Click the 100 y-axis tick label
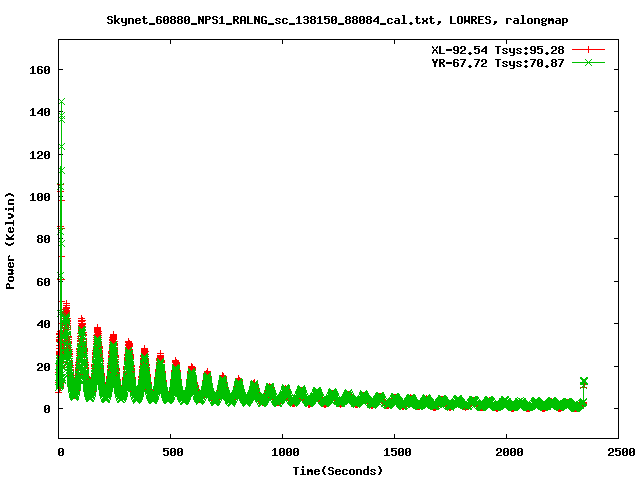 pos(40,197)
